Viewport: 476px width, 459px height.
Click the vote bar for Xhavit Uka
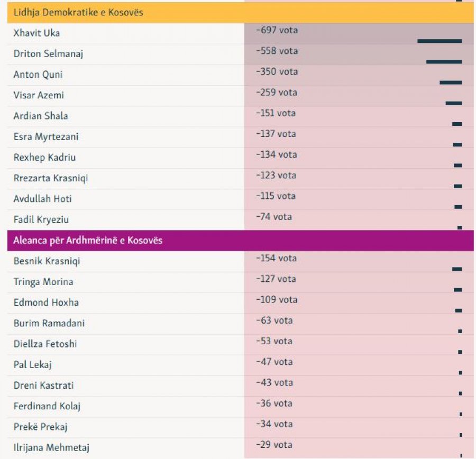tap(439, 41)
